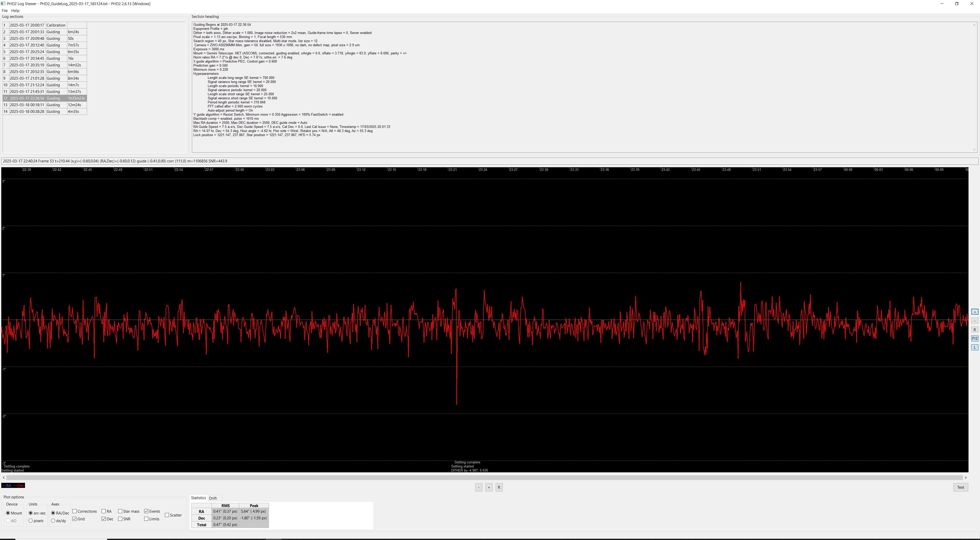The image size is (980, 540).
Task: Click graph scrollbar right arrow
Action: coord(965,478)
